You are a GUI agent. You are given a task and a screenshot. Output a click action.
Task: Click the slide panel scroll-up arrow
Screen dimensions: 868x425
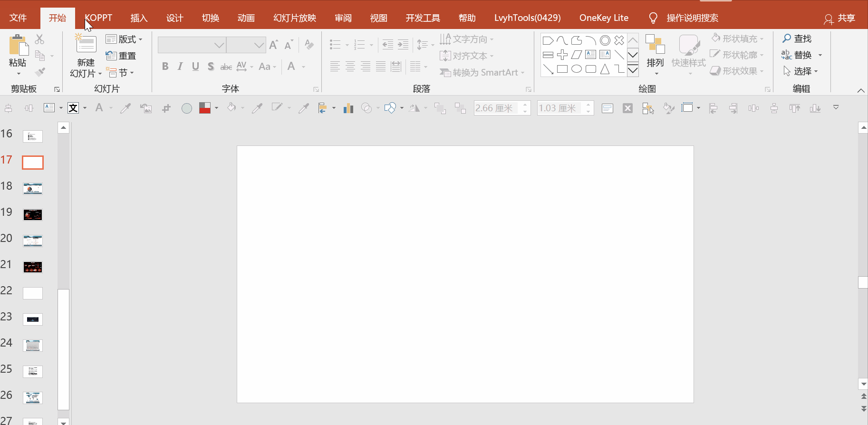pos(63,128)
